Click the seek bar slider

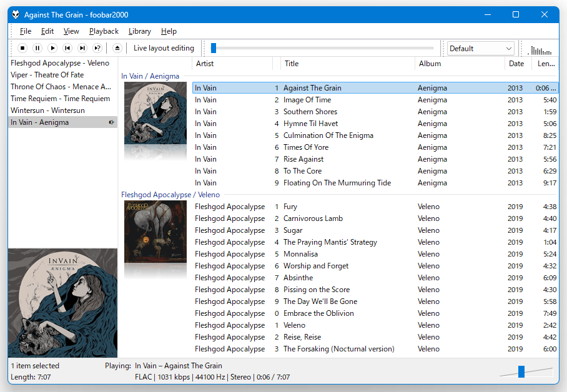(322, 48)
